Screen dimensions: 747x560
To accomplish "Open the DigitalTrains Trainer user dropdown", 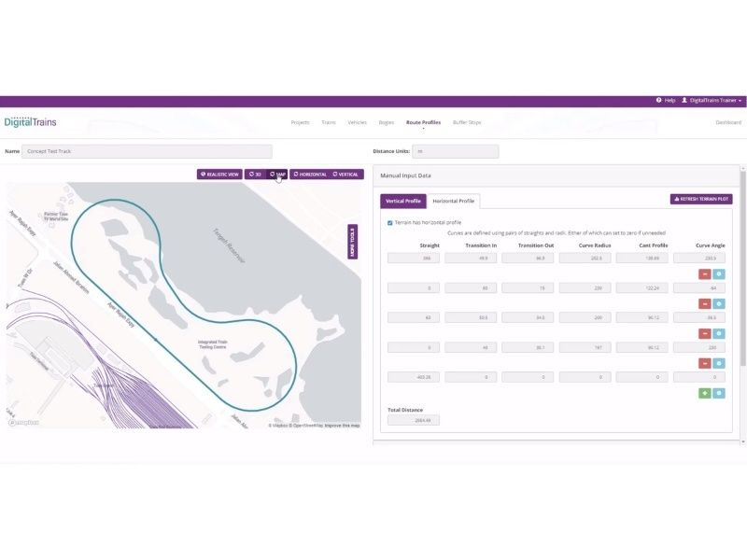I will (712, 101).
